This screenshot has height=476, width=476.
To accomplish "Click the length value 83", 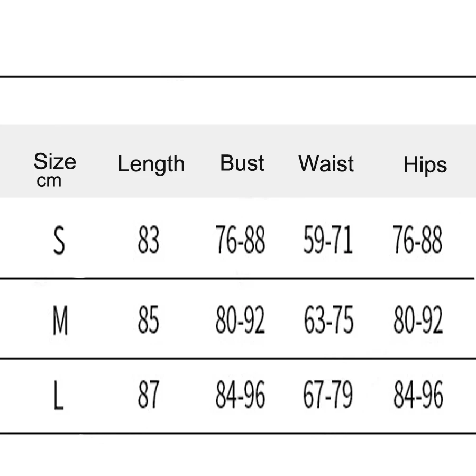I will click(149, 240).
